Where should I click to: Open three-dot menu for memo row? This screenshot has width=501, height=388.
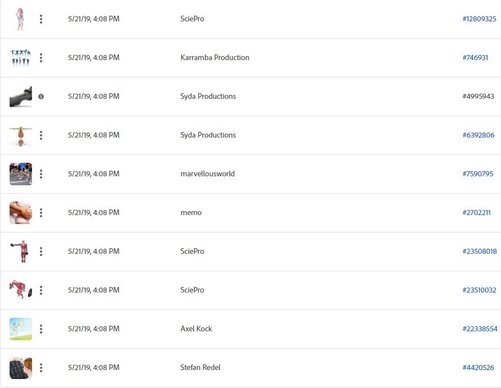point(41,213)
